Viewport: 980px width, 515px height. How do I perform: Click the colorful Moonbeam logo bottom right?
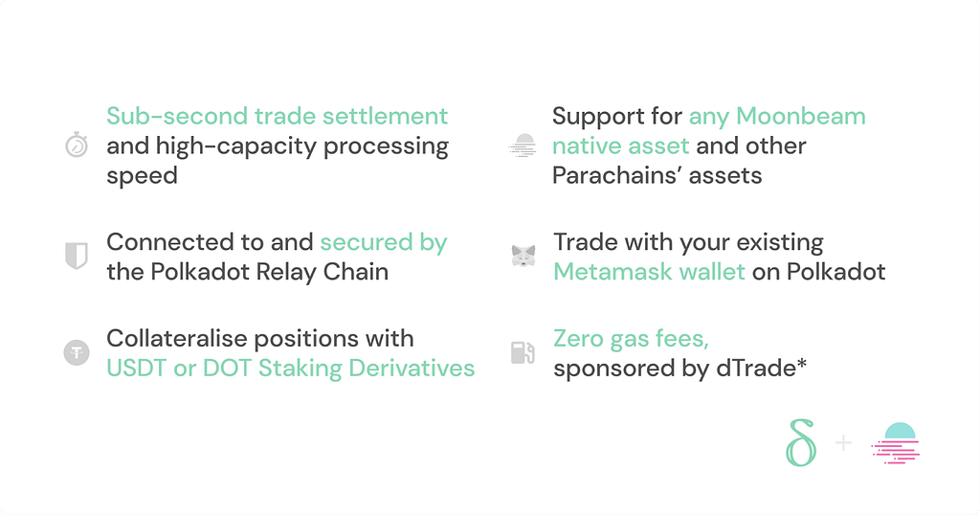point(896,443)
